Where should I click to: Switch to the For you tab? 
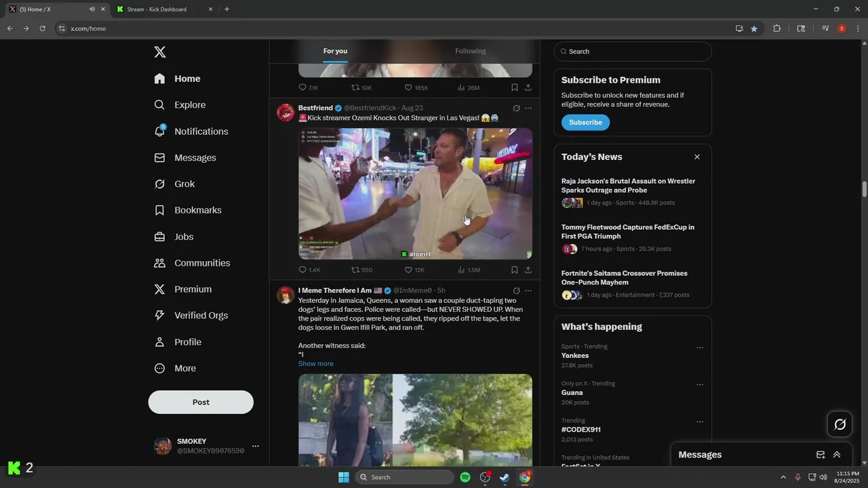click(335, 51)
